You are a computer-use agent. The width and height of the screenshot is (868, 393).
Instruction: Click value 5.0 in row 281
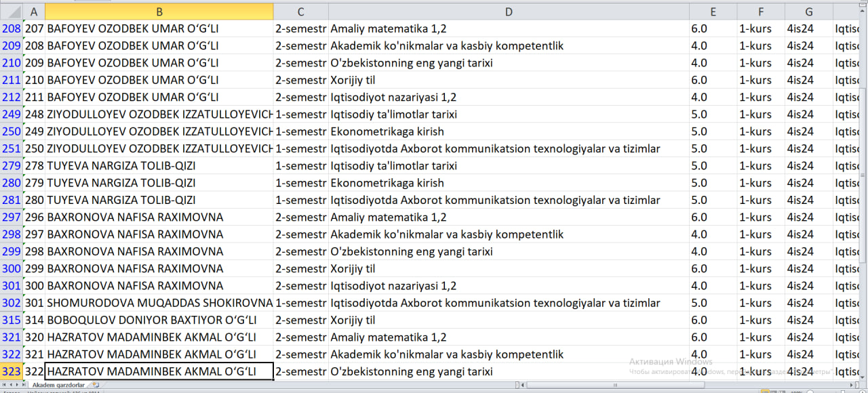[x=713, y=200]
